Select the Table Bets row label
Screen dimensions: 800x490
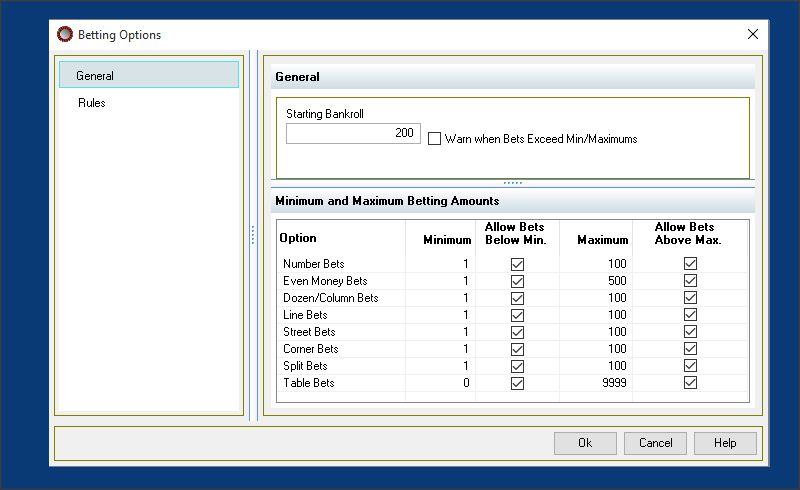(x=309, y=383)
